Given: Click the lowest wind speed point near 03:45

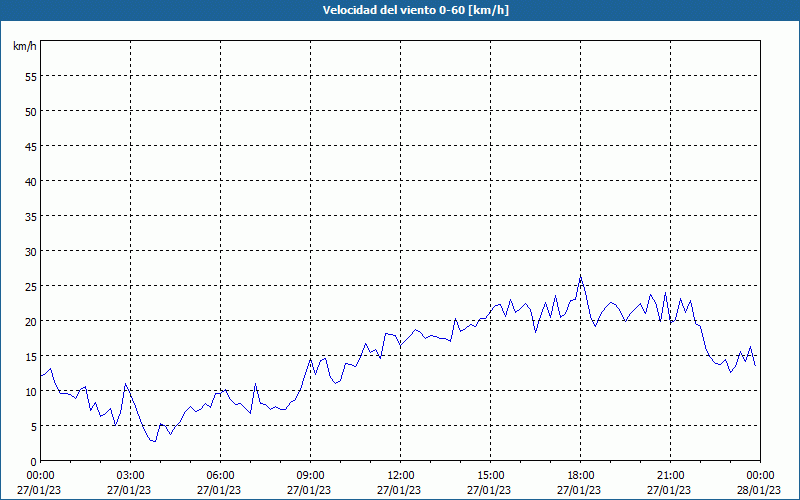Looking at the screenshot, I should point(155,441).
